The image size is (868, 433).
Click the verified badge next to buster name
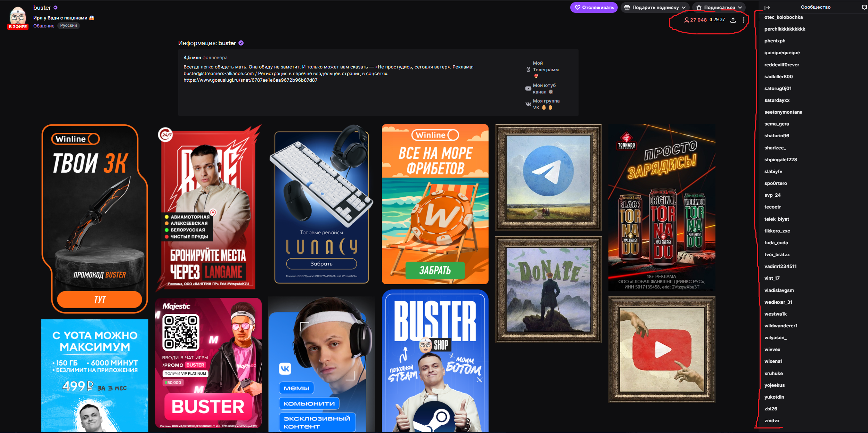(56, 7)
